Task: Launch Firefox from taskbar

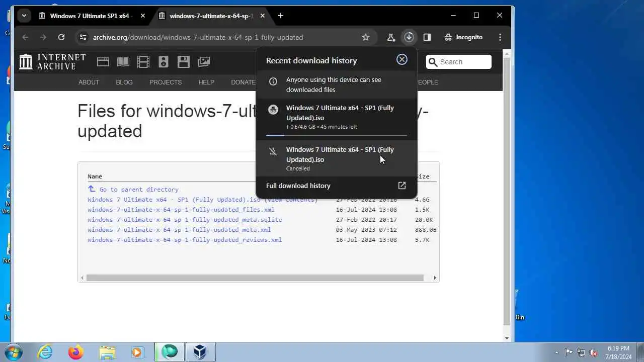Action: tap(76, 352)
